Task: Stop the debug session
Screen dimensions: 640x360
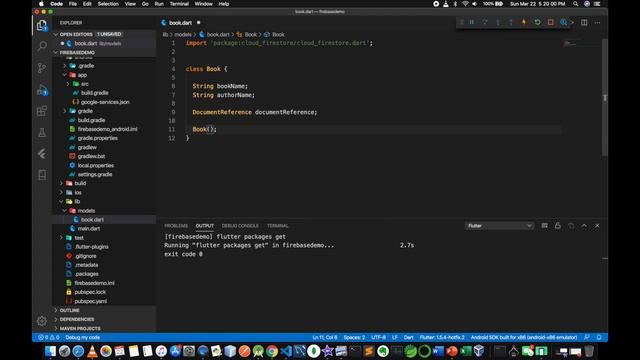Action: 551,22
